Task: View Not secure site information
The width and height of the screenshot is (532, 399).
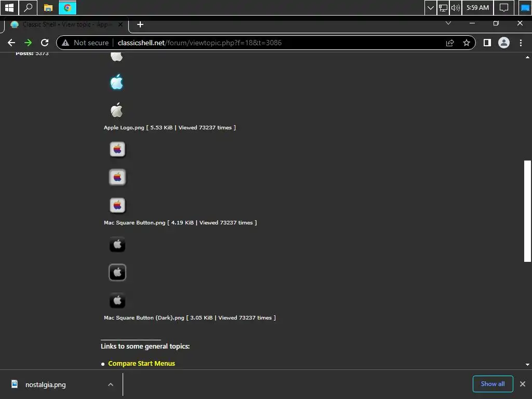Action: tap(85, 43)
